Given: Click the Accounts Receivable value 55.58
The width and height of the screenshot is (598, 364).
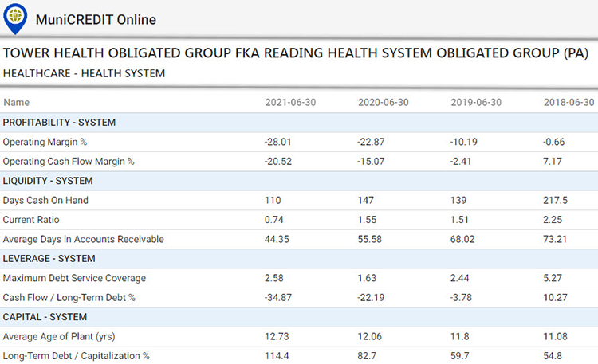Looking at the screenshot, I should pyautogui.click(x=369, y=239).
